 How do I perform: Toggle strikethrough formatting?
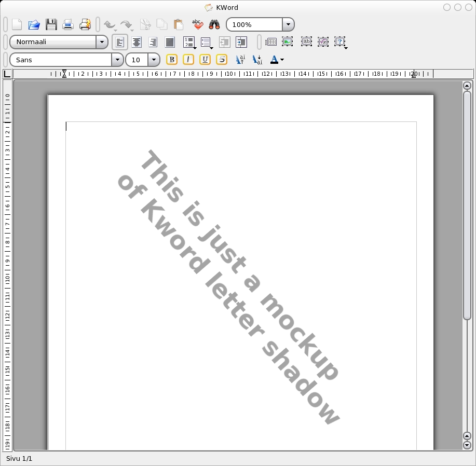coord(222,60)
